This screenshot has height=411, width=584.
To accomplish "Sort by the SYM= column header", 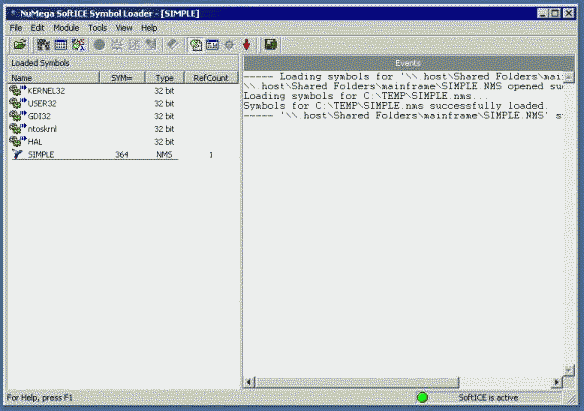I will (x=122, y=78).
